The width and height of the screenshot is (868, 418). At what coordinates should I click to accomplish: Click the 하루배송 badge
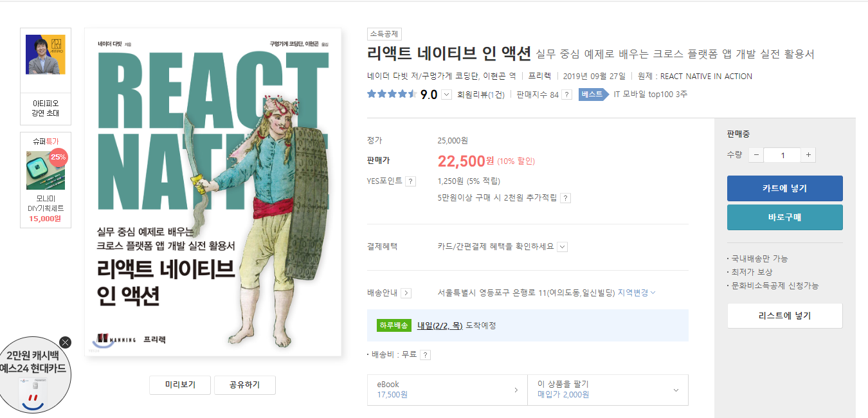tap(393, 325)
